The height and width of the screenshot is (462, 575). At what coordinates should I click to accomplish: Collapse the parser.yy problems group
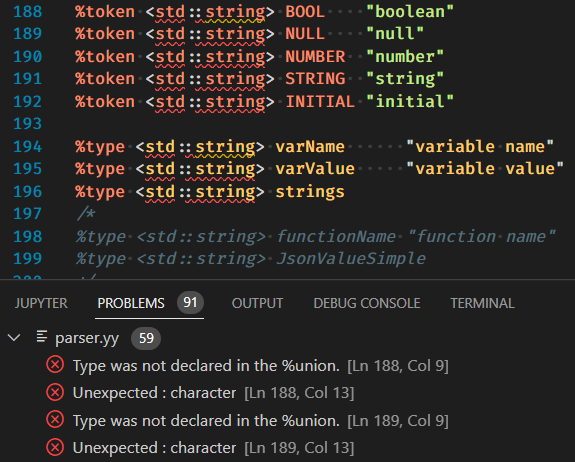[14, 337]
